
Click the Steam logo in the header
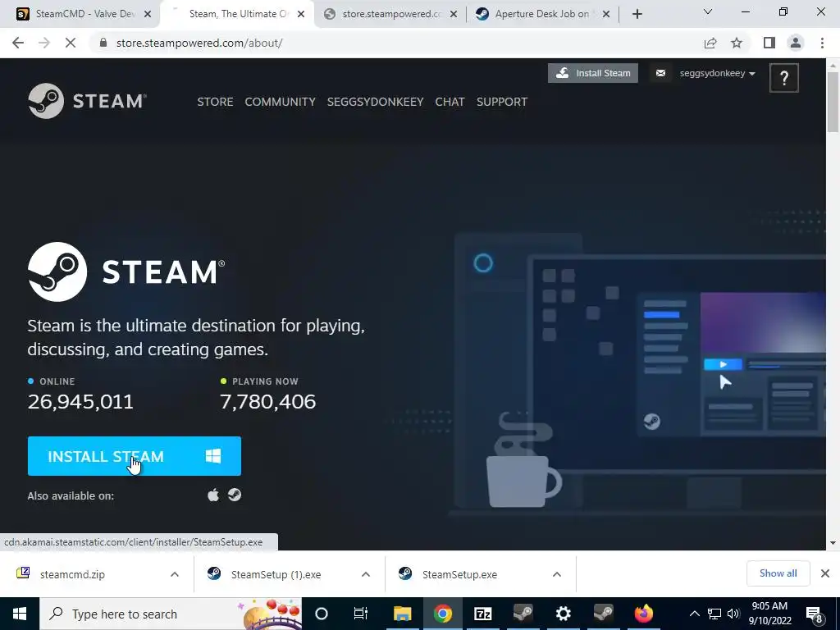[87, 101]
